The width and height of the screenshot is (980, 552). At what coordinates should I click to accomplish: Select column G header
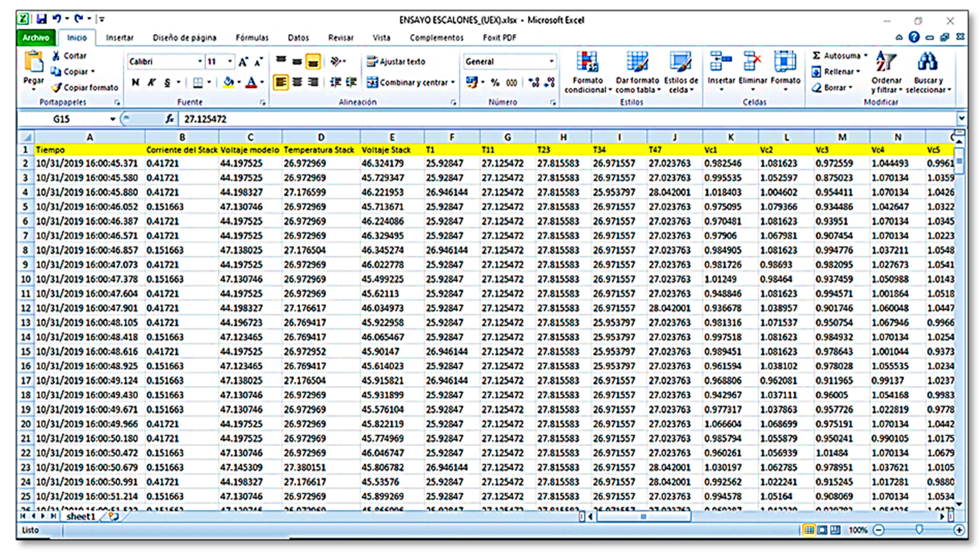507,137
